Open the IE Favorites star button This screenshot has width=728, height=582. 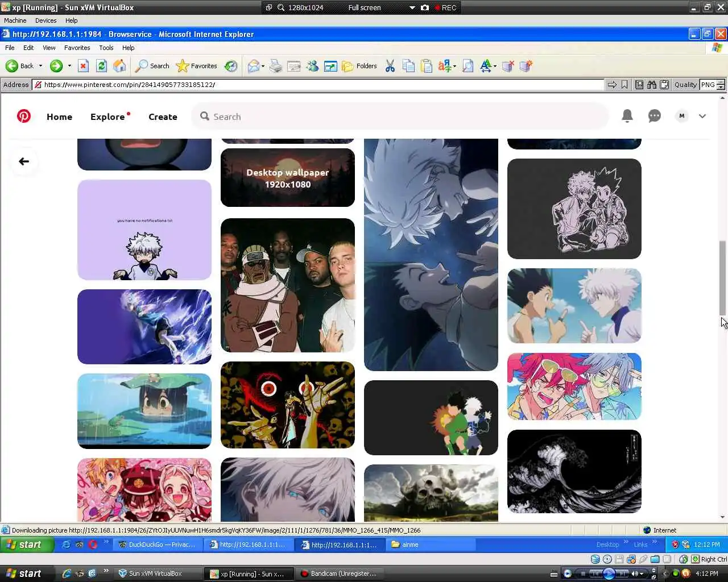(197, 66)
